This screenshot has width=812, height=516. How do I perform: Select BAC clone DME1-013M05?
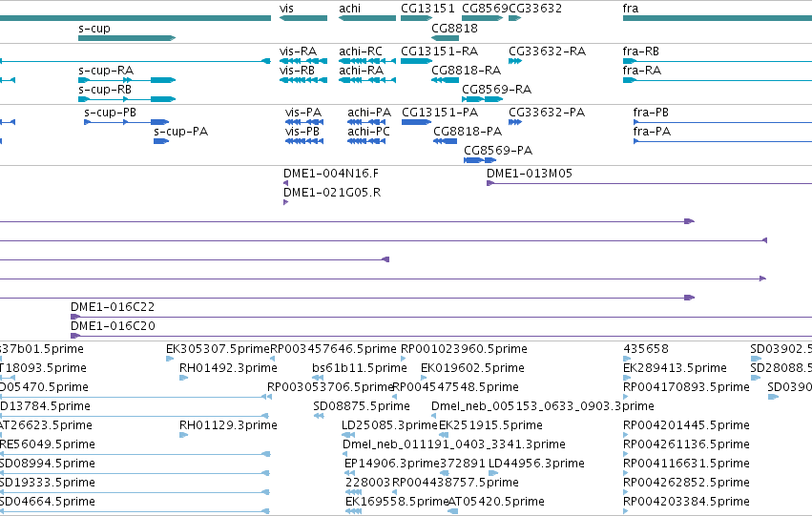pyautogui.click(x=650, y=183)
